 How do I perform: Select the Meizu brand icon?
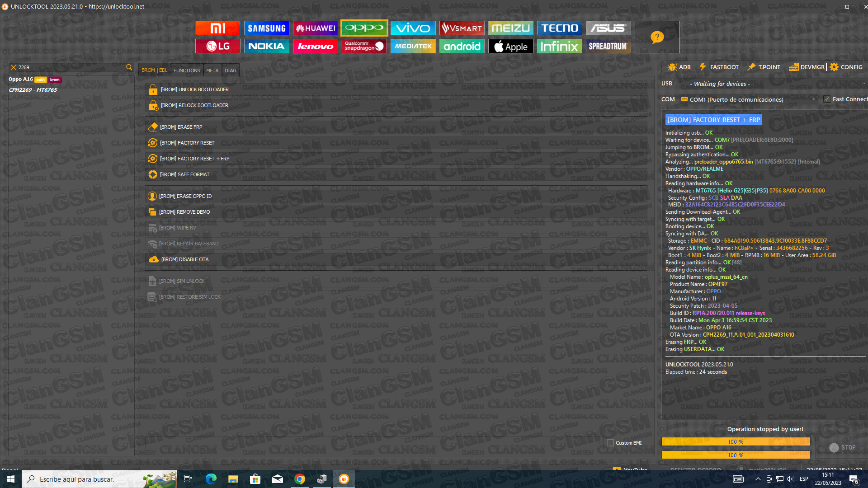click(x=511, y=28)
